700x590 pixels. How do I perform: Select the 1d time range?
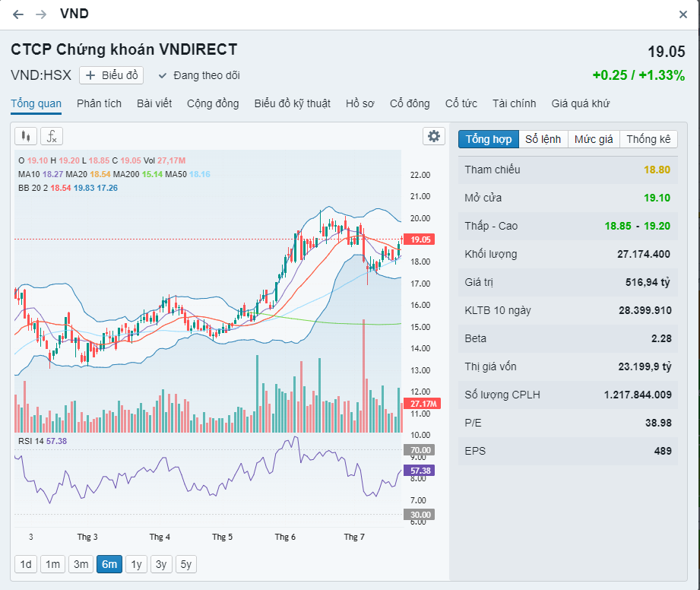(26, 564)
